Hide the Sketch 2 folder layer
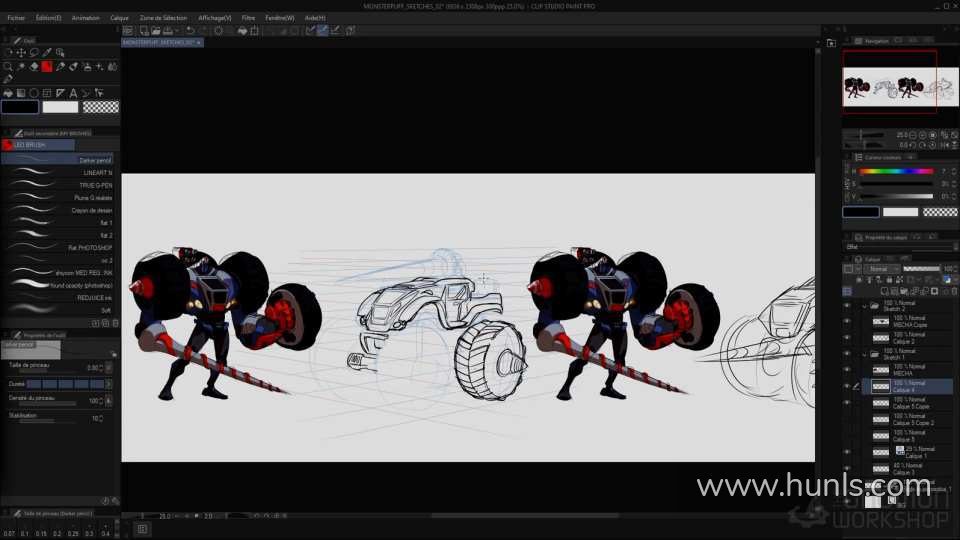 (847, 305)
